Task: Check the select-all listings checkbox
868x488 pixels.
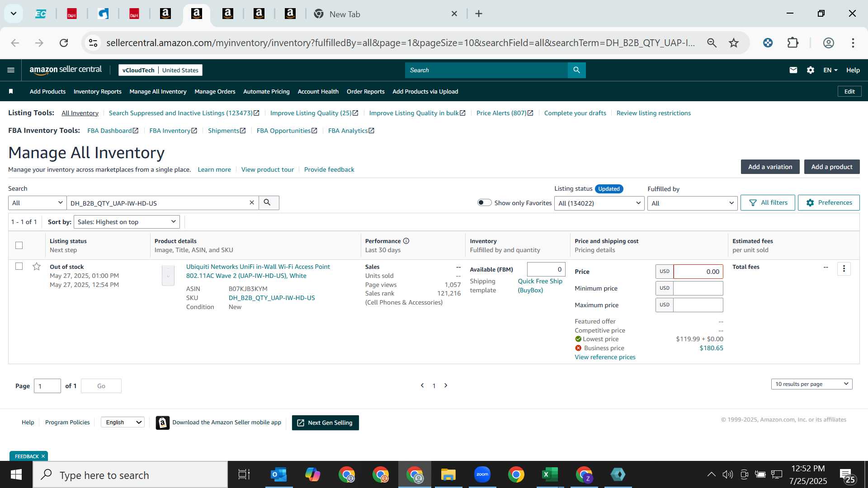Action: coord(19,245)
